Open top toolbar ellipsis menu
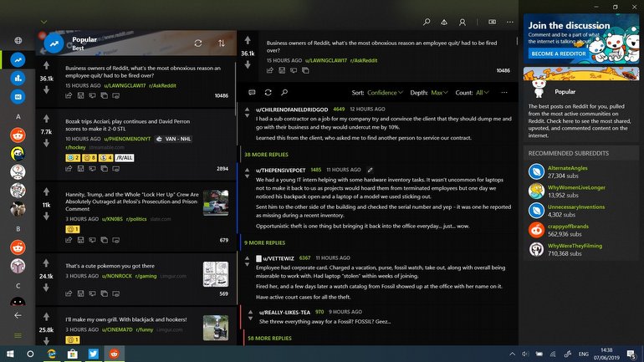644x362 pixels. (x=510, y=23)
